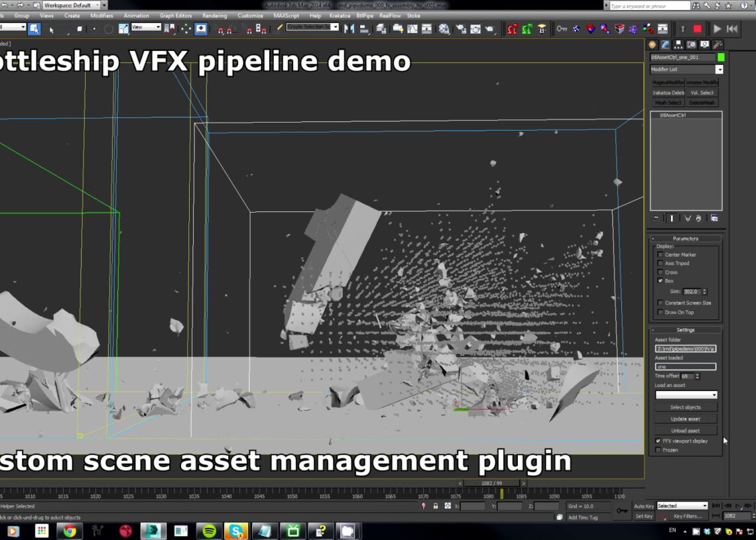Select the Select and Move tool
756x540 pixels.
94,28
